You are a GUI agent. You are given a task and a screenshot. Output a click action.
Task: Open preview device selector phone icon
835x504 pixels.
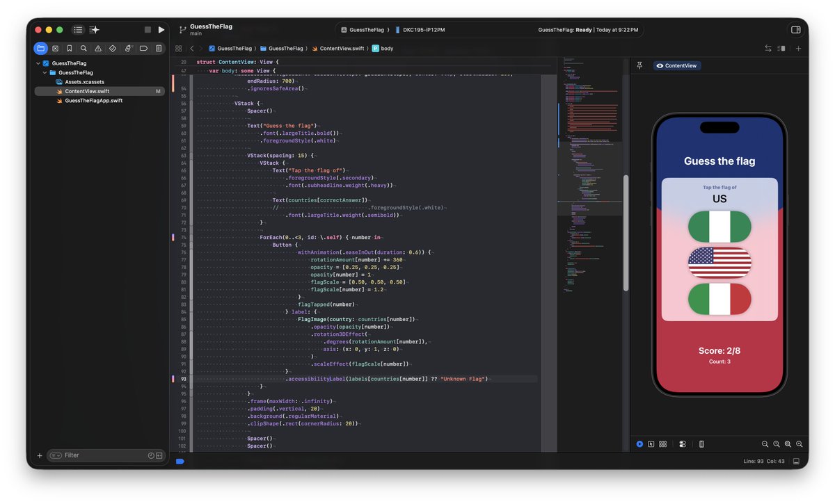click(701, 444)
